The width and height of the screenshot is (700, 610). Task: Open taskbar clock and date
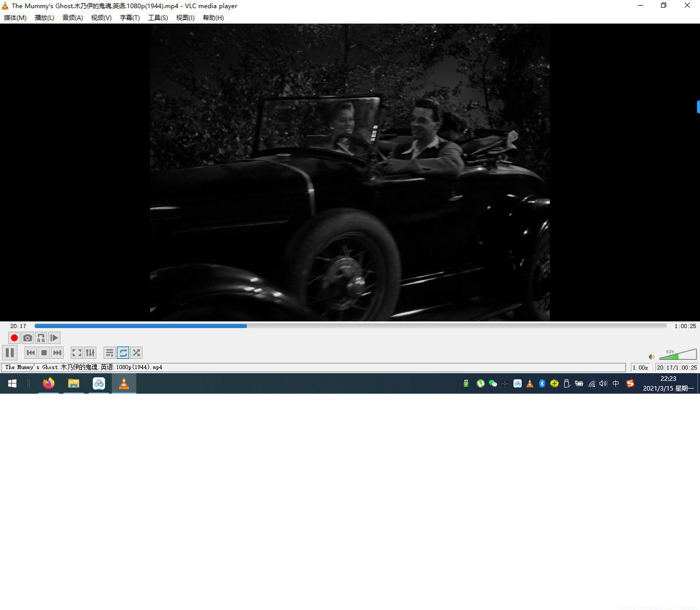tap(668, 383)
